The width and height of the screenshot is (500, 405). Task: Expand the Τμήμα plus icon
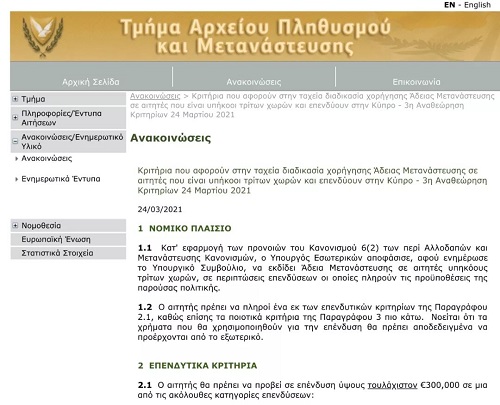tap(15, 99)
